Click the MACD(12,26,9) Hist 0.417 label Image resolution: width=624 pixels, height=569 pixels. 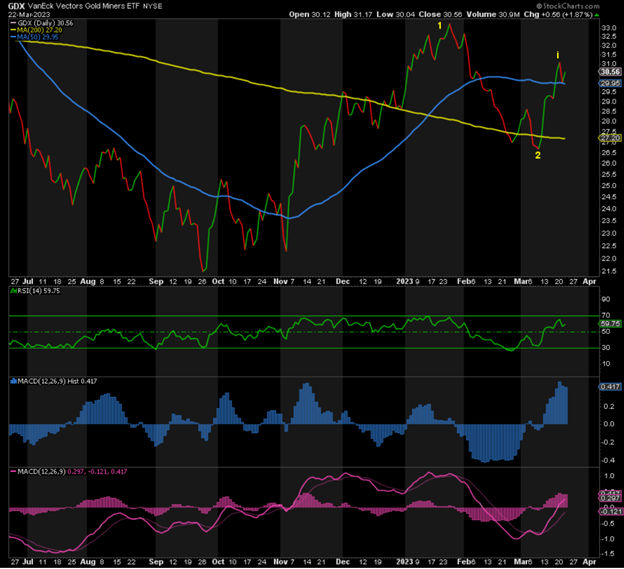point(54,381)
